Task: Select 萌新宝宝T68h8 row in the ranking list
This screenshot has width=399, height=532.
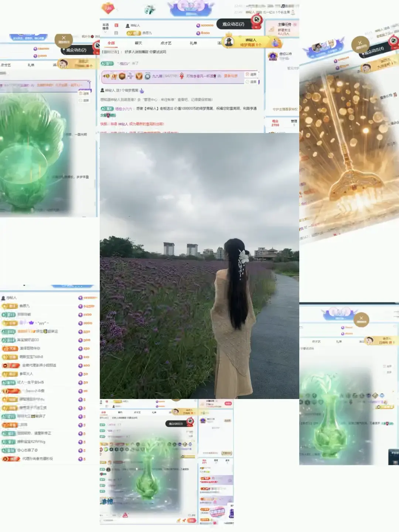Action: point(50,357)
